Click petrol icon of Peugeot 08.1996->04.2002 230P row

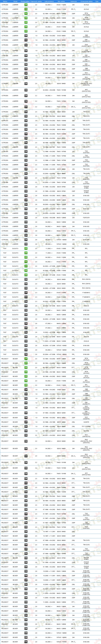pyautogui.click(x=26, y=377)
